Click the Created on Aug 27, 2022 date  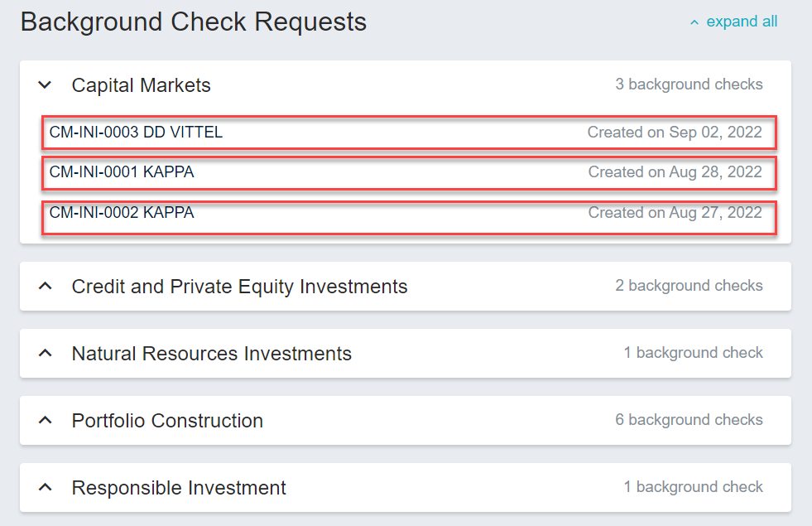pos(675,213)
